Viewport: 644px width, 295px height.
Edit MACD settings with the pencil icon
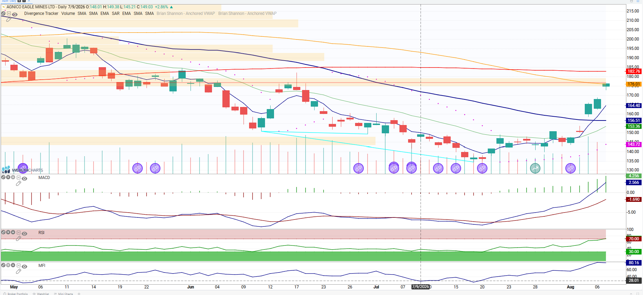(x=18, y=183)
